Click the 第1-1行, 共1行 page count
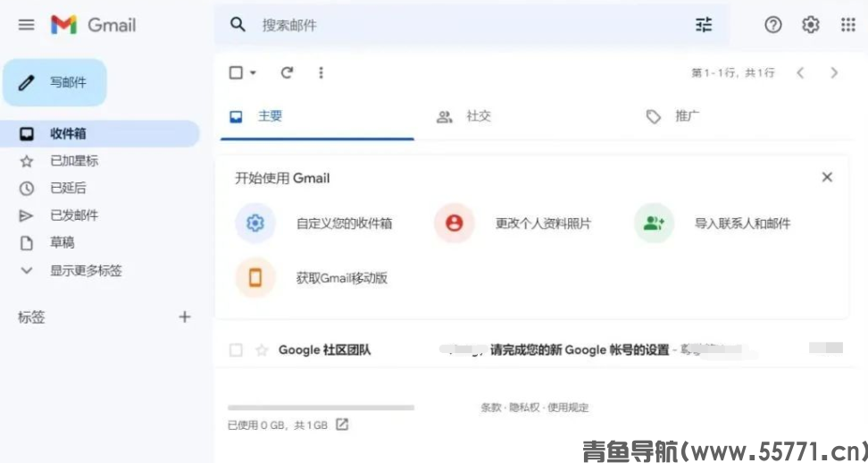This screenshot has width=868, height=463. [733, 73]
